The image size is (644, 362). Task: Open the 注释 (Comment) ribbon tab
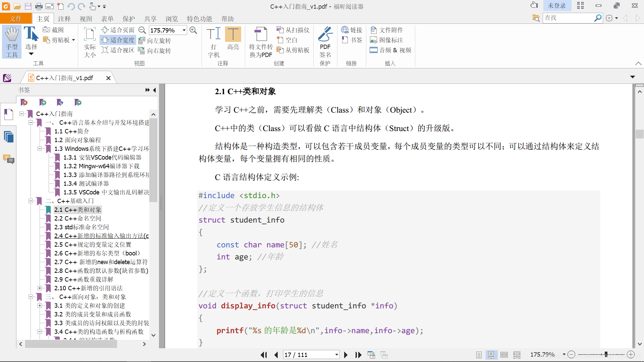(x=64, y=19)
